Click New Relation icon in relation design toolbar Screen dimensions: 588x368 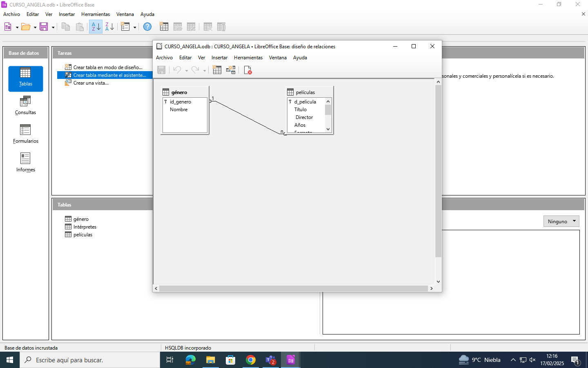(231, 70)
